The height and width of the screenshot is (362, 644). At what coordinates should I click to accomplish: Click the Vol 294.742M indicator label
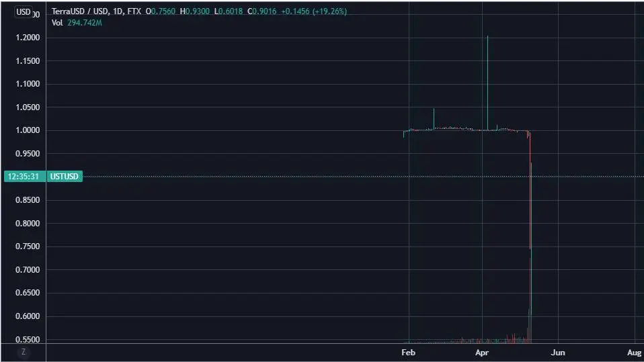pos(77,23)
